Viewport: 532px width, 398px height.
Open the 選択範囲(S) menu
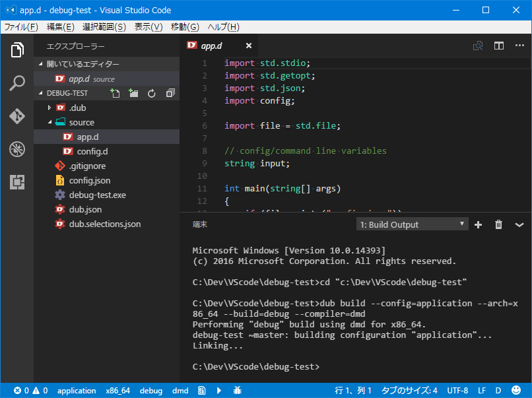pos(104,27)
